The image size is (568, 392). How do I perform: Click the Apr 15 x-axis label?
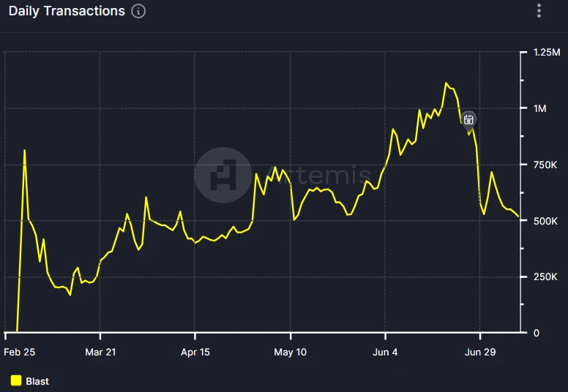tap(195, 352)
